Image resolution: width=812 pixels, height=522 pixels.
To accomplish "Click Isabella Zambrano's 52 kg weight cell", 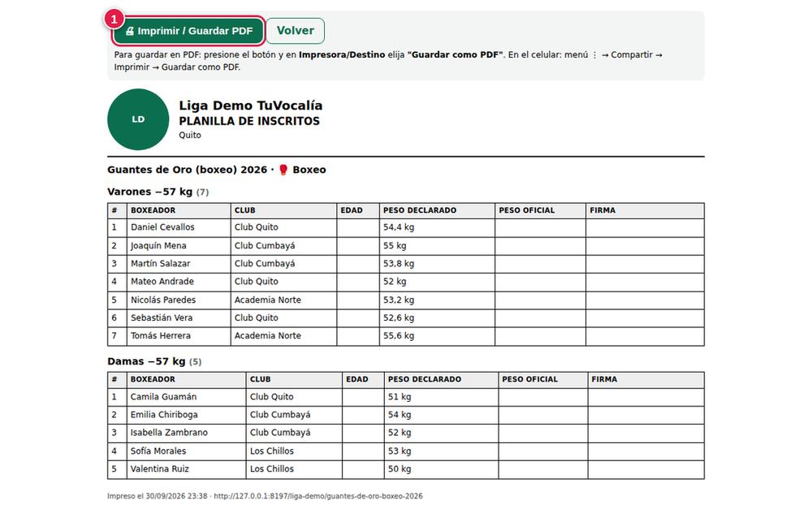I will pyautogui.click(x=441, y=434).
